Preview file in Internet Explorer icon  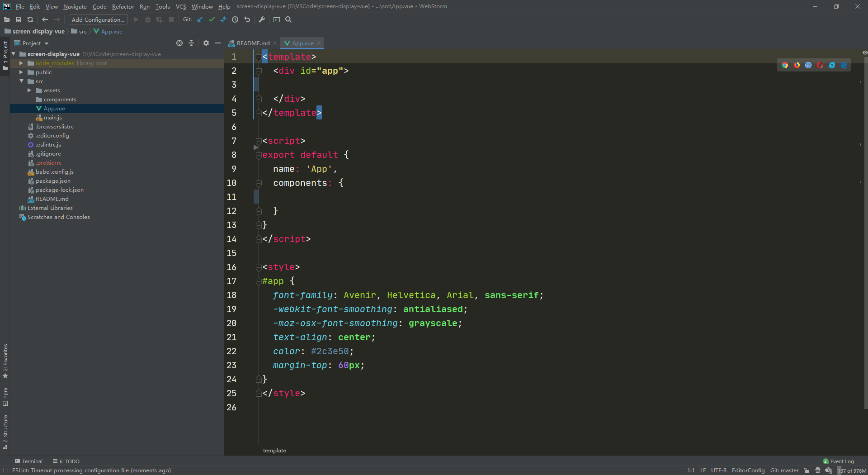(832, 65)
